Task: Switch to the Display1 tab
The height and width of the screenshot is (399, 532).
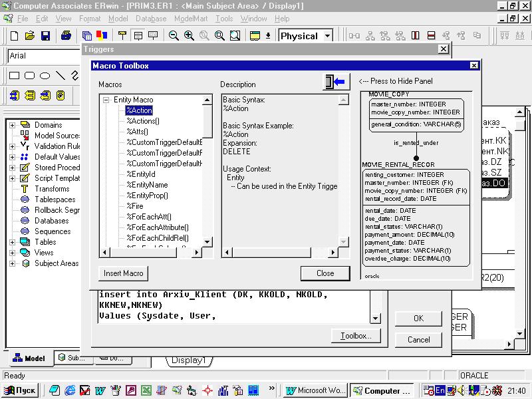Action: pos(189,360)
